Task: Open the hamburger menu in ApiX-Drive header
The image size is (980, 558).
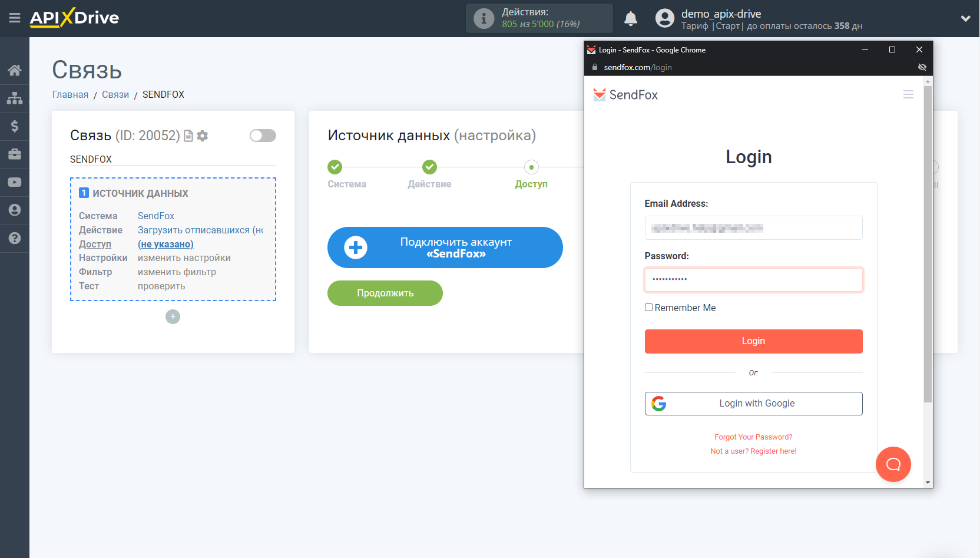Action: (x=15, y=18)
